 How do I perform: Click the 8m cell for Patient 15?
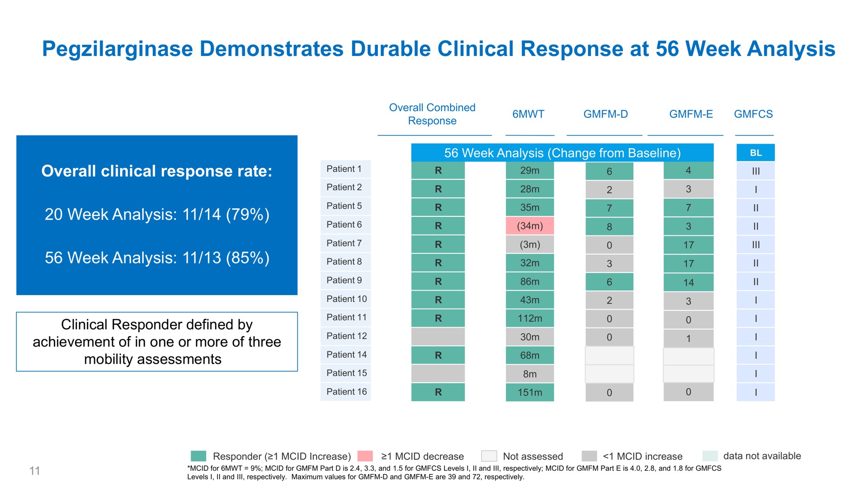[530, 374]
